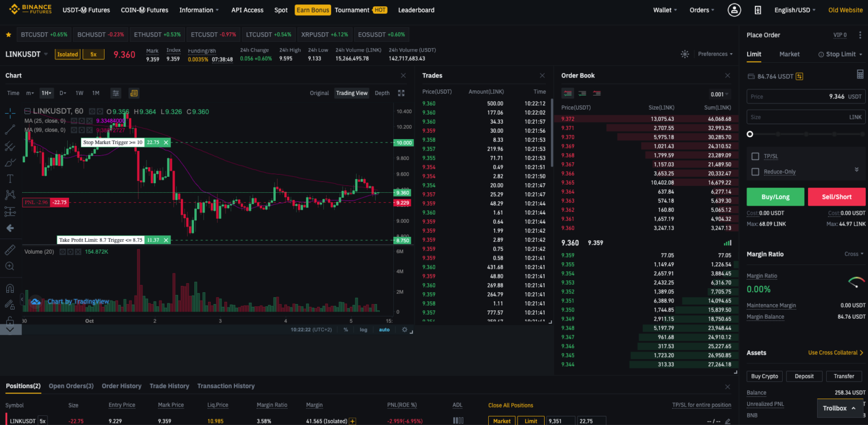Select the trend line drawing tool
The height and width of the screenshot is (425, 868).
tap(10, 129)
